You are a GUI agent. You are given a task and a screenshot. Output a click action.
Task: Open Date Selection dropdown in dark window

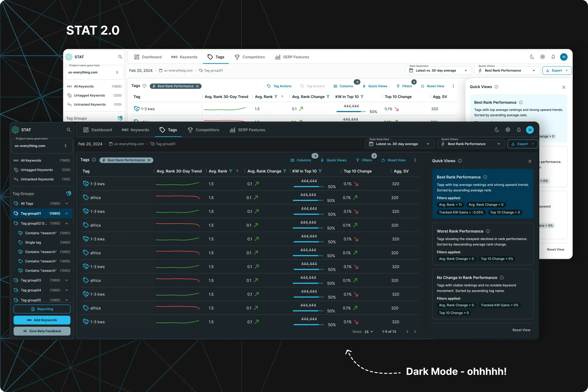tap(399, 144)
